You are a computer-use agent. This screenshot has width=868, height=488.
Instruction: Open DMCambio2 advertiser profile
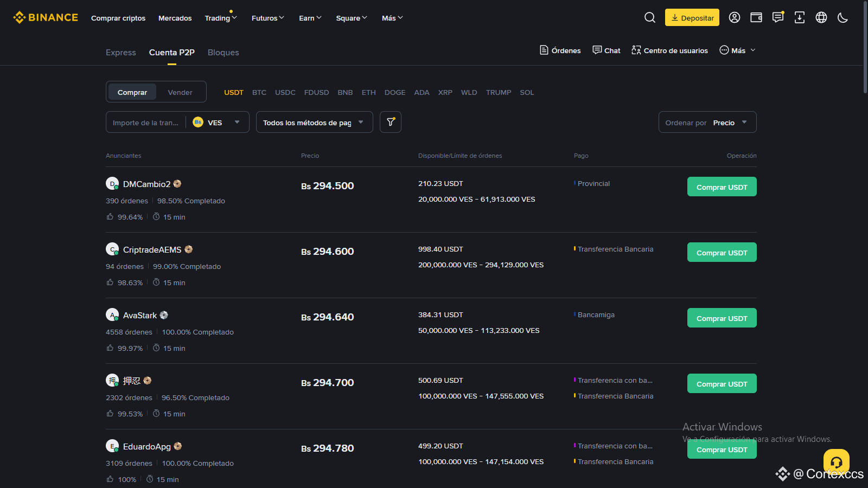[146, 184]
